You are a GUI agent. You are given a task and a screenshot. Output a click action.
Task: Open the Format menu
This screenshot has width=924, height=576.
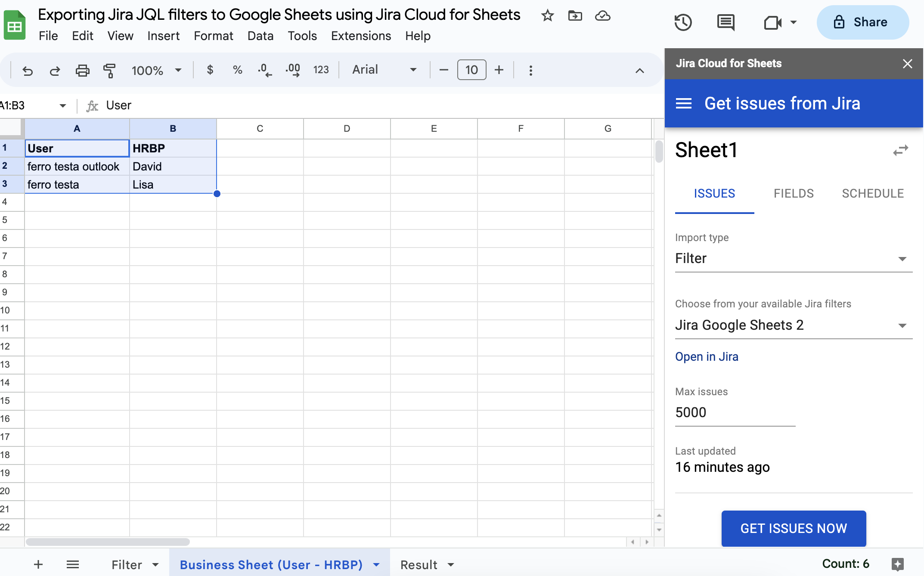click(x=213, y=36)
